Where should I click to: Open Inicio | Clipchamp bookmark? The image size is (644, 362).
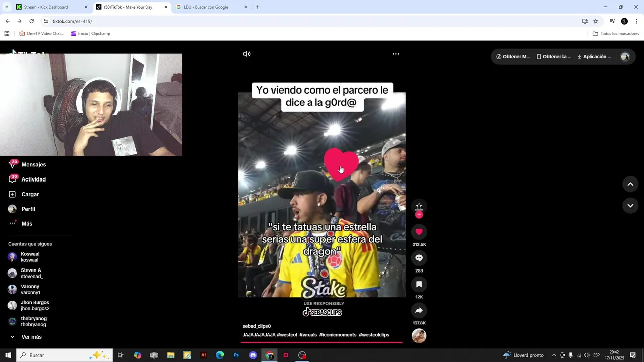click(90, 34)
